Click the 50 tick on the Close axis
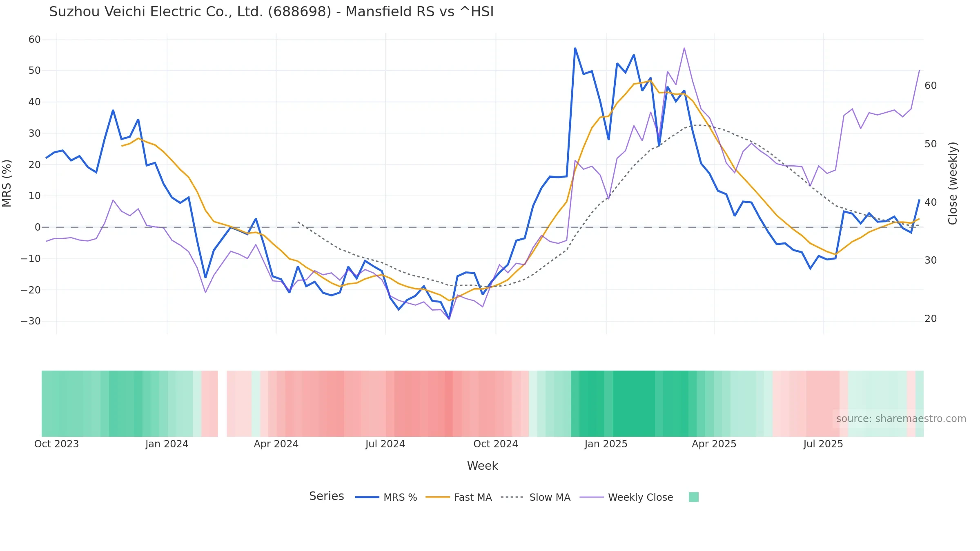Image resolution: width=980 pixels, height=551 pixels. pyautogui.click(x=931, y=144)
